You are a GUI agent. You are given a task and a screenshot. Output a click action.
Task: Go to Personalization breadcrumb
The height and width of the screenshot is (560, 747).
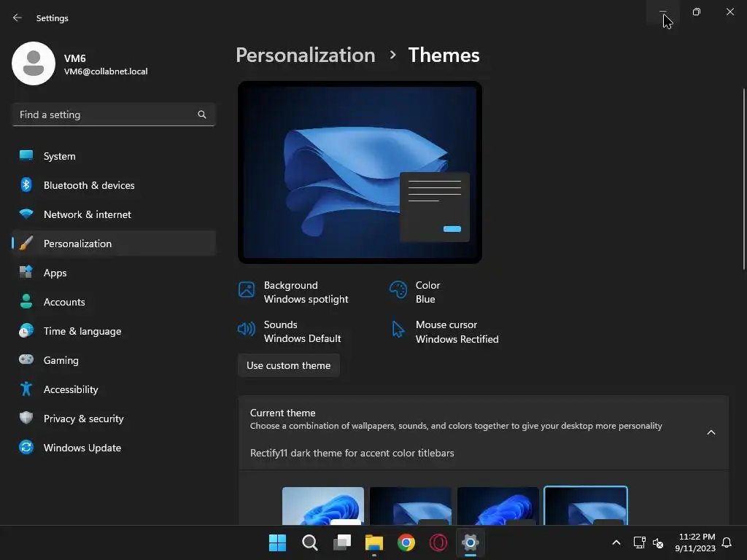tap(306, 55)
